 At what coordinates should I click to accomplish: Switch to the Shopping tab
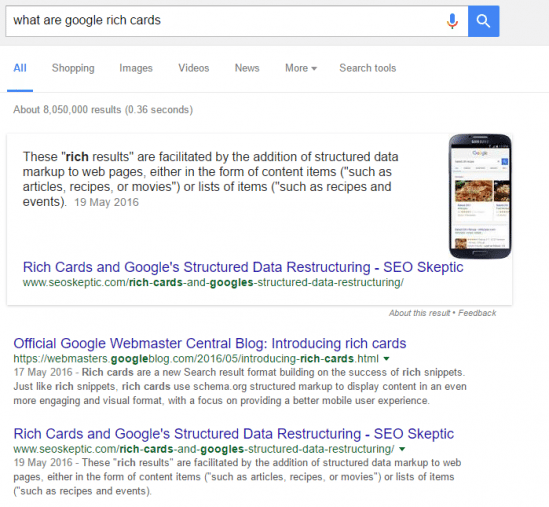(x=73, y=68)
